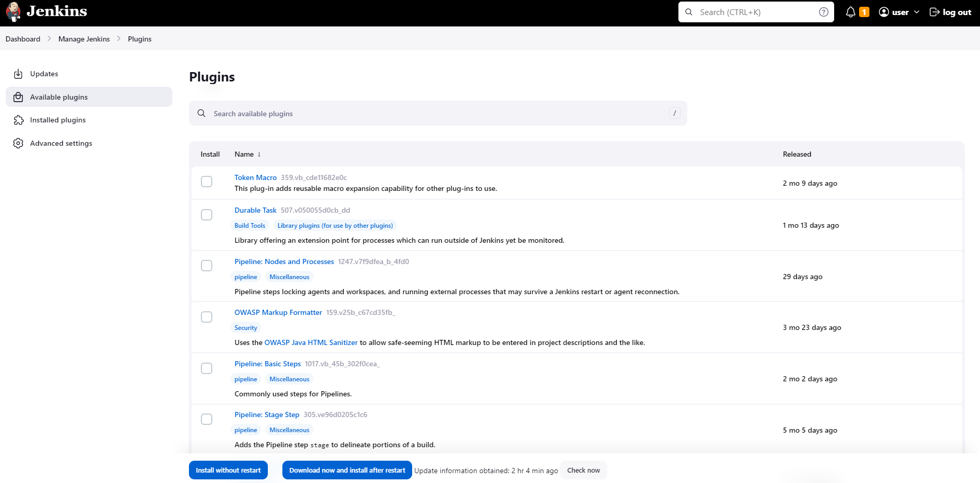Screen dimensions: 980x483
Task: Click the Advanced settings gear icon
Action: (x=18, y=143)
